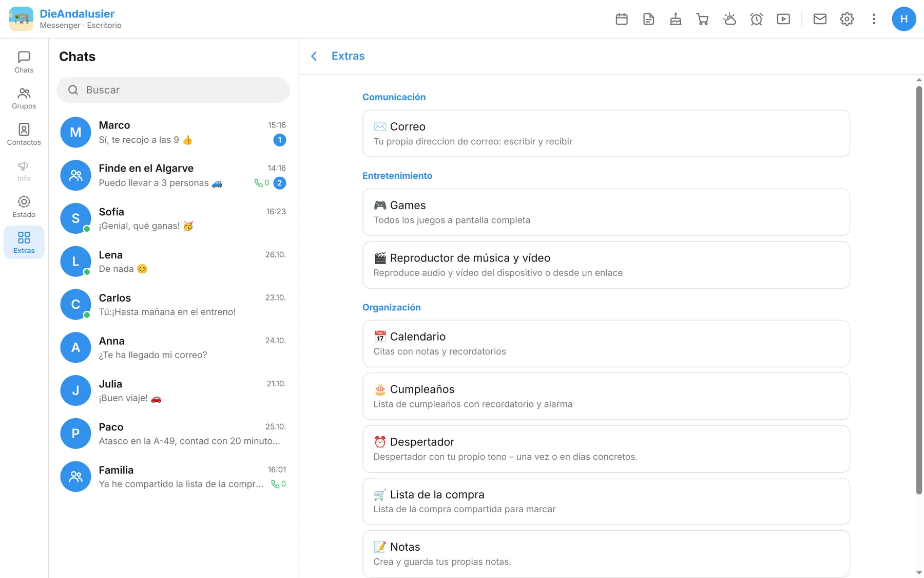The image size is (924, 578).
Task: Open the Finde en el Algarve group chat
Action: pos(173,175)
